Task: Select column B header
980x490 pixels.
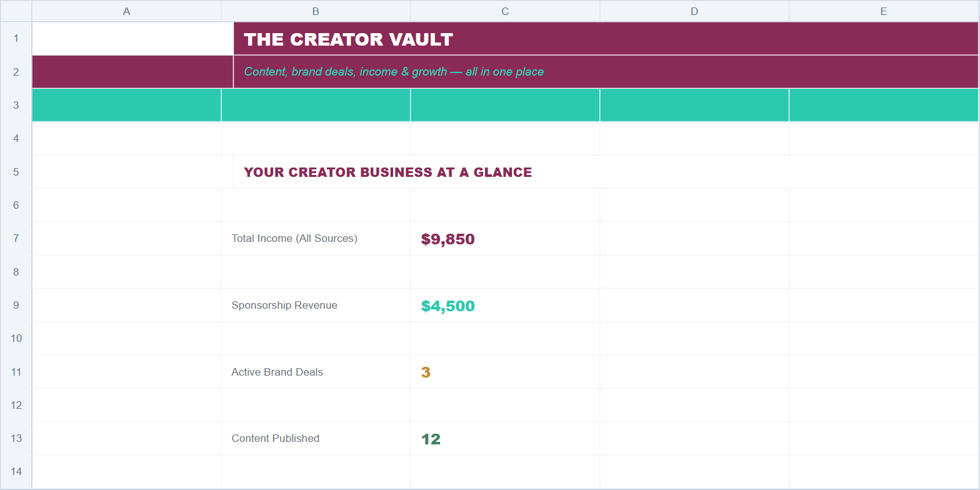Action: click(316, 11)
